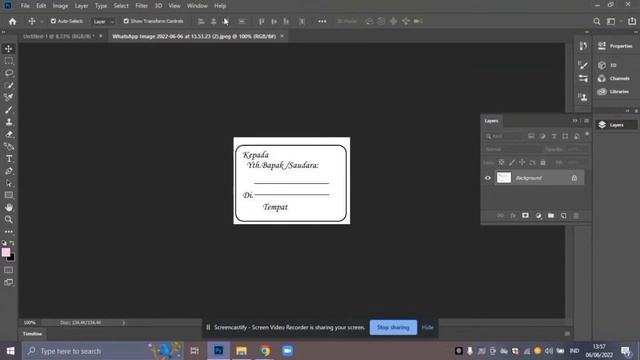640x360 pixels.
Task: Select the Pen tool
Action: coord(9,171)
